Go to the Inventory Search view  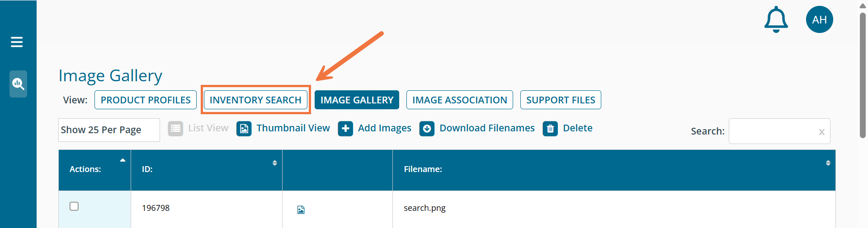coord(255,100)
